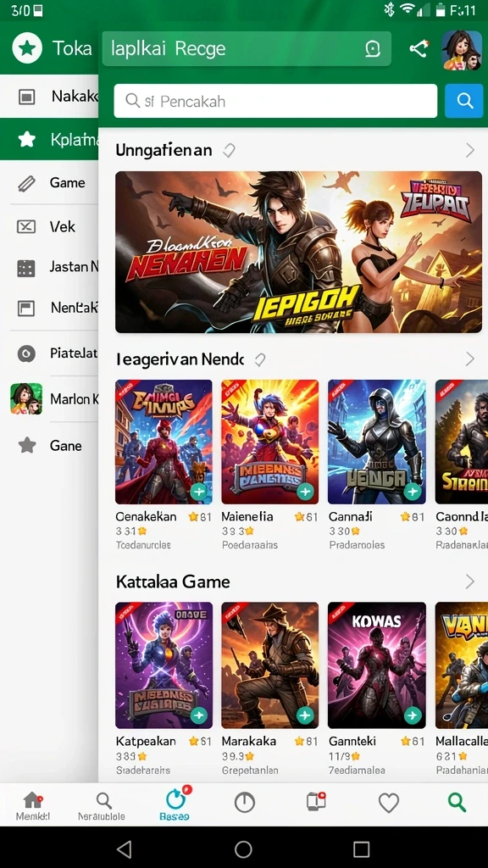Screen dimensions: 488x868
Task: Open the Maienelia game cover
Action: coord(270,442)
